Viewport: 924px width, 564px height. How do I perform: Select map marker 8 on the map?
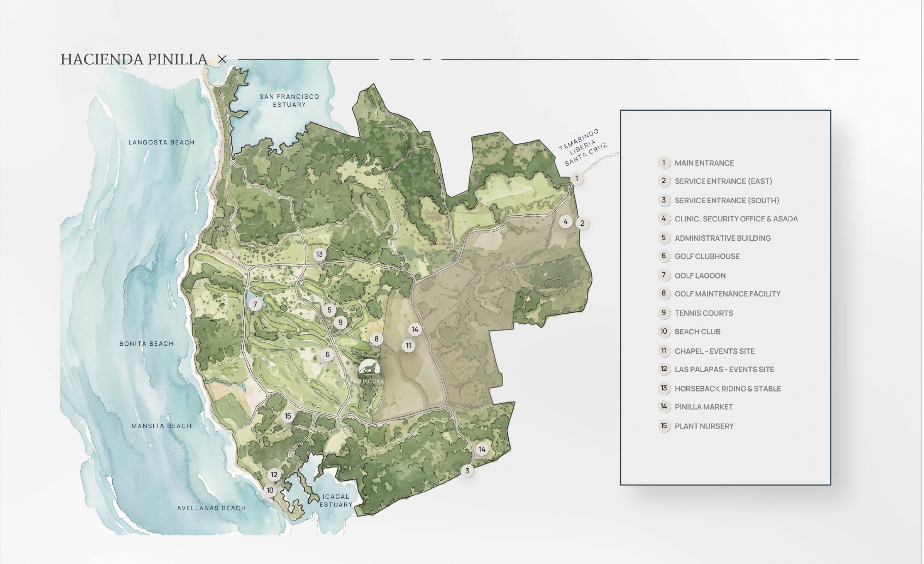(x=377, y=339)
